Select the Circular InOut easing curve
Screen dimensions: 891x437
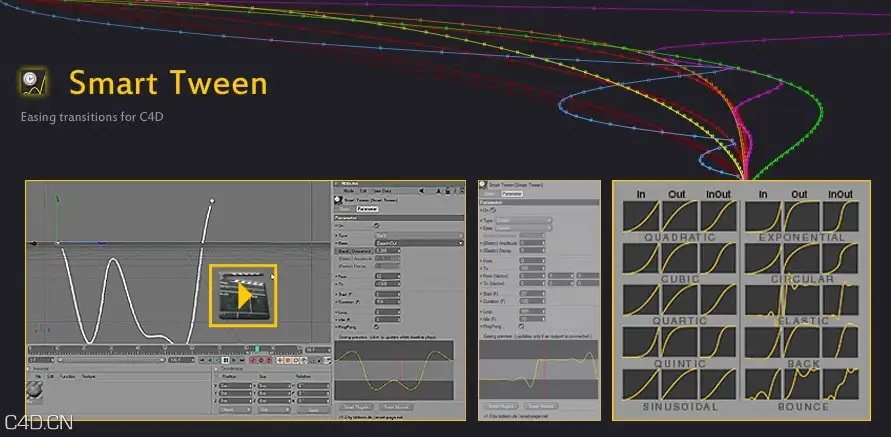(840, 259)
